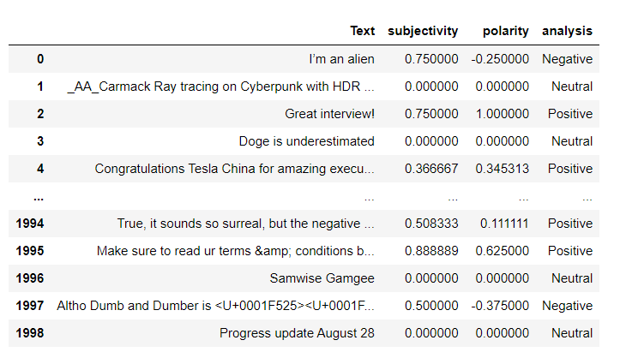
Task: Click polarity value -0.375000
Action: pos(500,306)
